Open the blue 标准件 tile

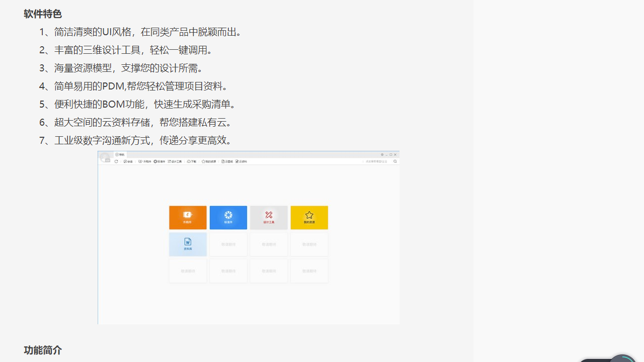tap(228, 217)
